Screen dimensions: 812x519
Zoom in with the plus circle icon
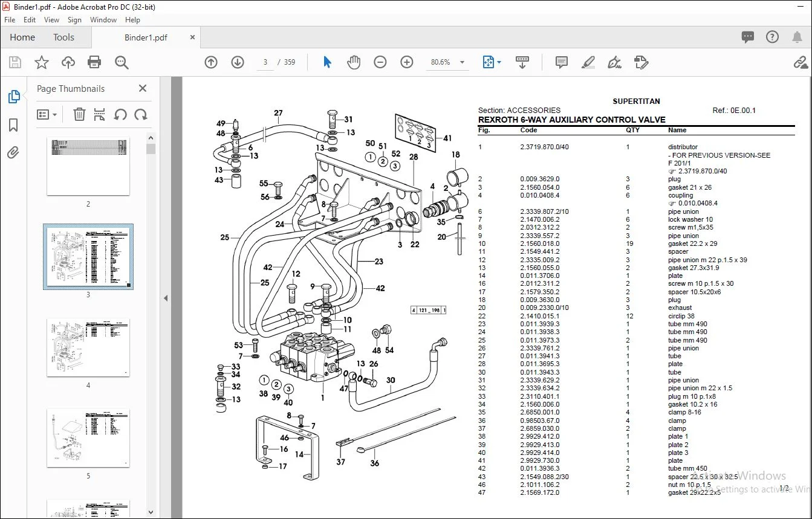[407, 62]
